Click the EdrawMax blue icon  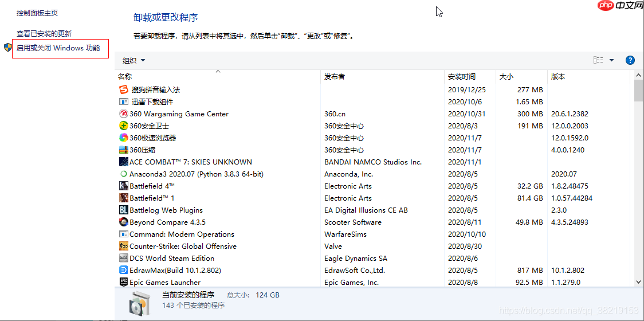124,270
